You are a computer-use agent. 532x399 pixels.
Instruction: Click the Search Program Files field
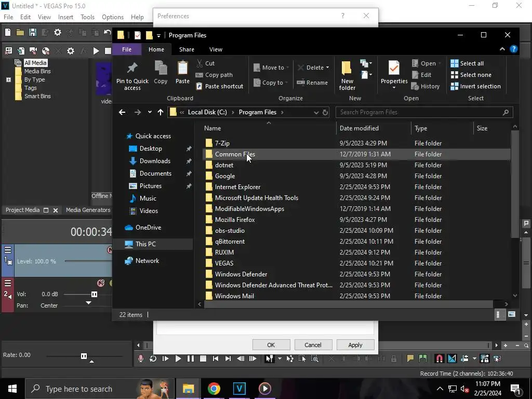point(424,112)
